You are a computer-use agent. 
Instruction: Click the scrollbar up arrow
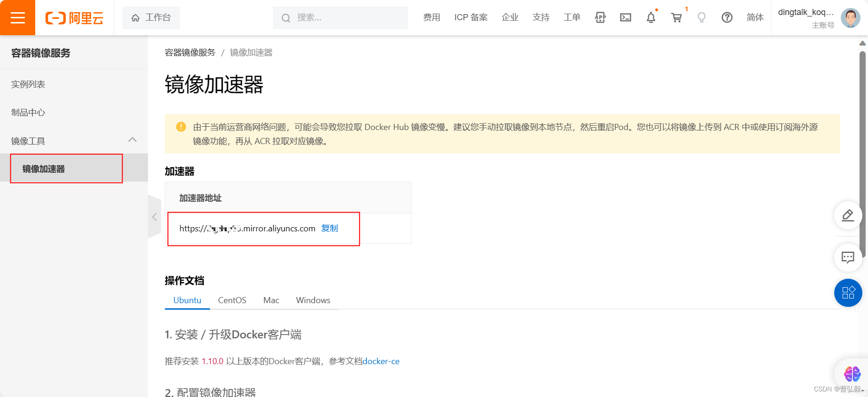(862, 43)
